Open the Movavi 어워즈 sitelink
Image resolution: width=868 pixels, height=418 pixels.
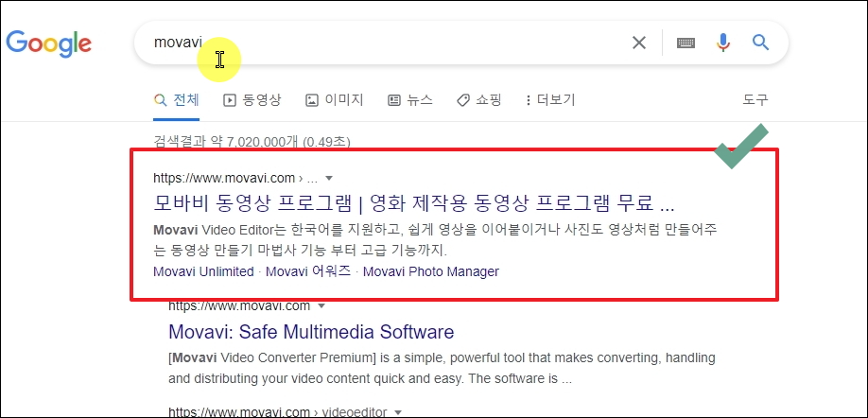(308, 271)
